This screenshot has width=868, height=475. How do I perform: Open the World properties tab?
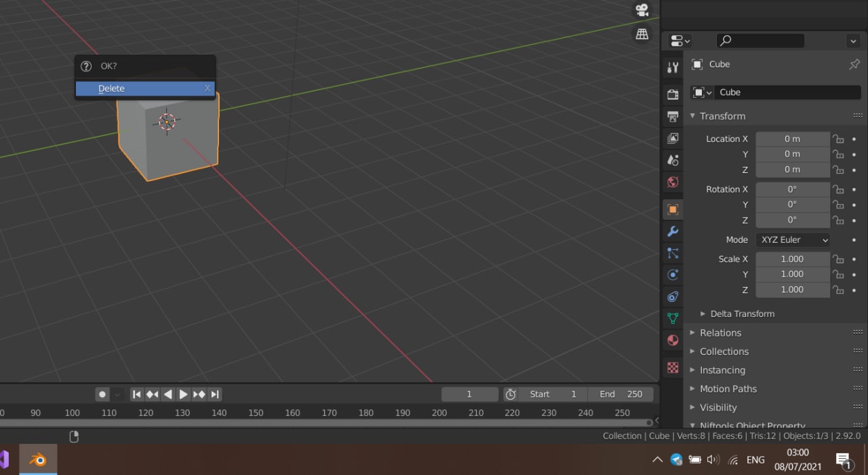pyautogui.click(x=673, y=182)
